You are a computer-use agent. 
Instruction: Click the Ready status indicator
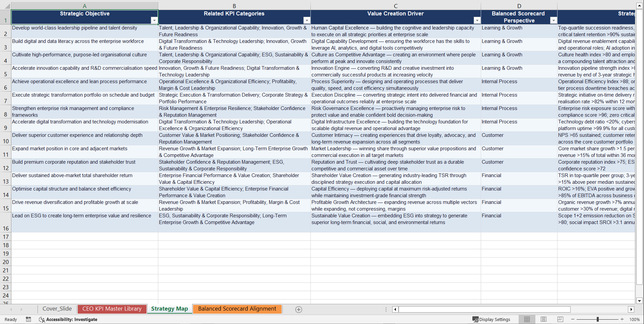pos(11,319)
